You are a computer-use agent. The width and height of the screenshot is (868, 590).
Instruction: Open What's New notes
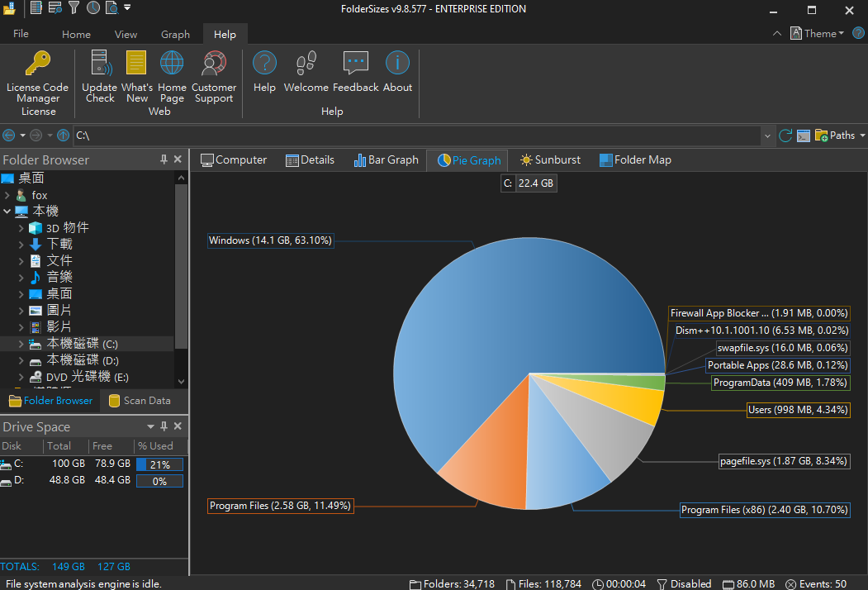(x=137, y=77)
